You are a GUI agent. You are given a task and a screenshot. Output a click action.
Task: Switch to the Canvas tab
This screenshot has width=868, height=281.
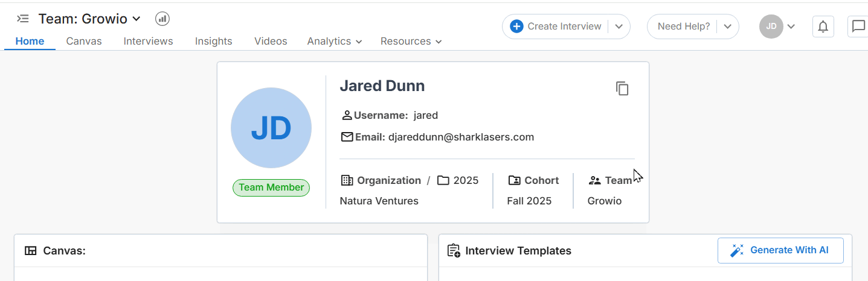[84, 41]
